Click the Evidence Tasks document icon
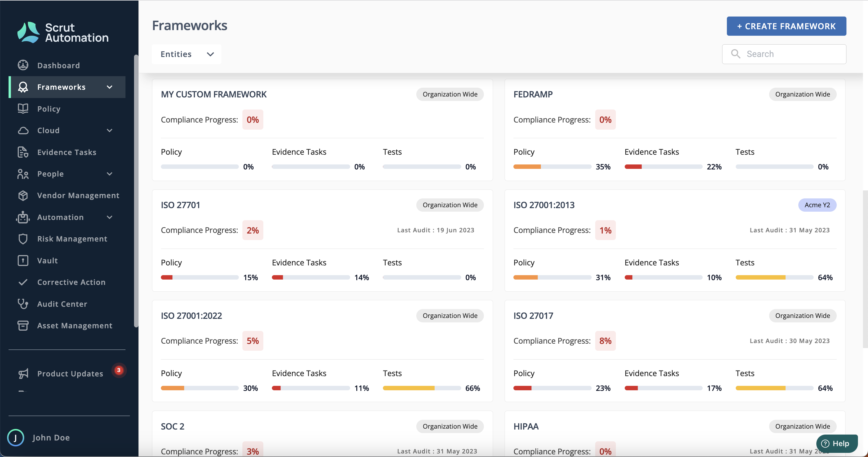 coord(23,152)
